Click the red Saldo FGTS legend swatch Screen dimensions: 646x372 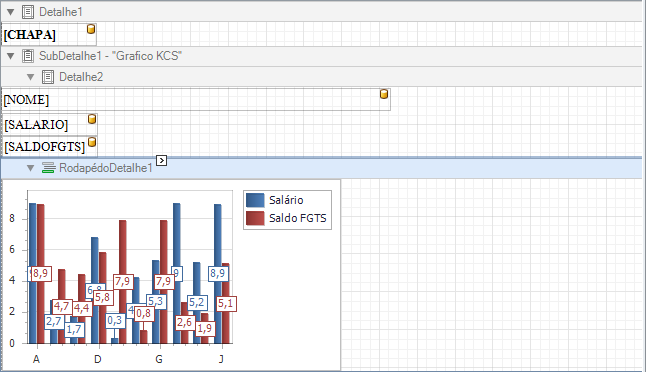(x=255, y=218)
